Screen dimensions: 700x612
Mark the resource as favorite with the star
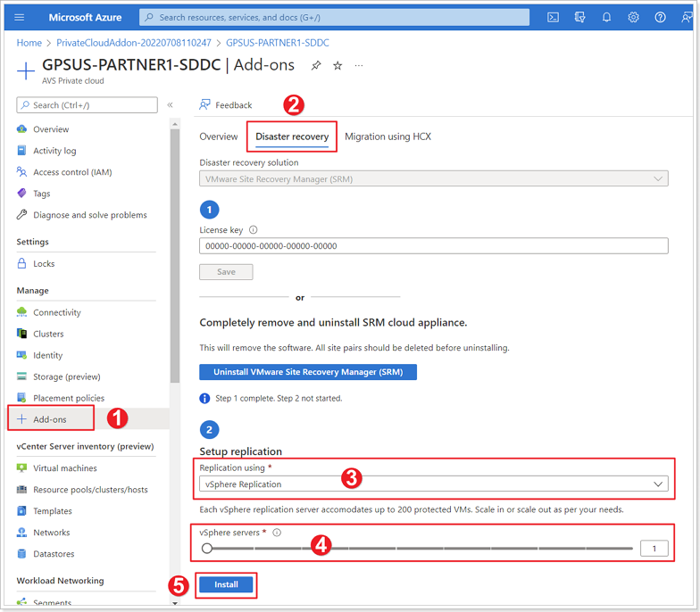337,66
